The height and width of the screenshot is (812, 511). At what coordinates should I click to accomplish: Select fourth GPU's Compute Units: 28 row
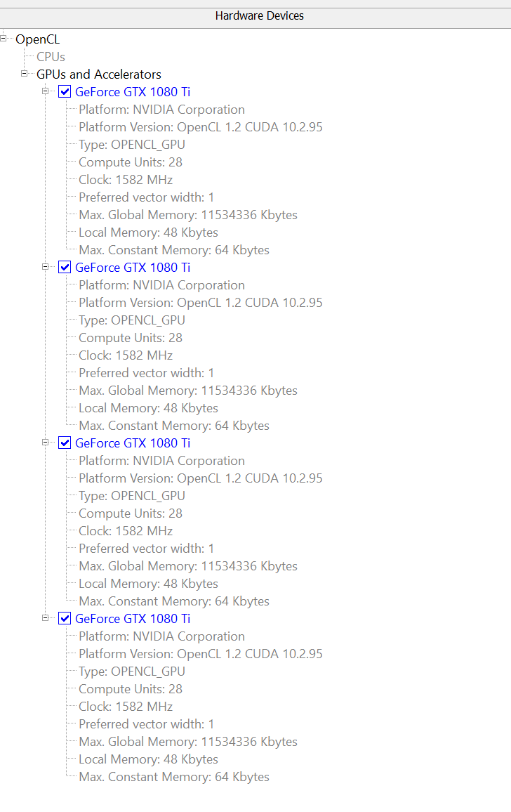point(130,689)
